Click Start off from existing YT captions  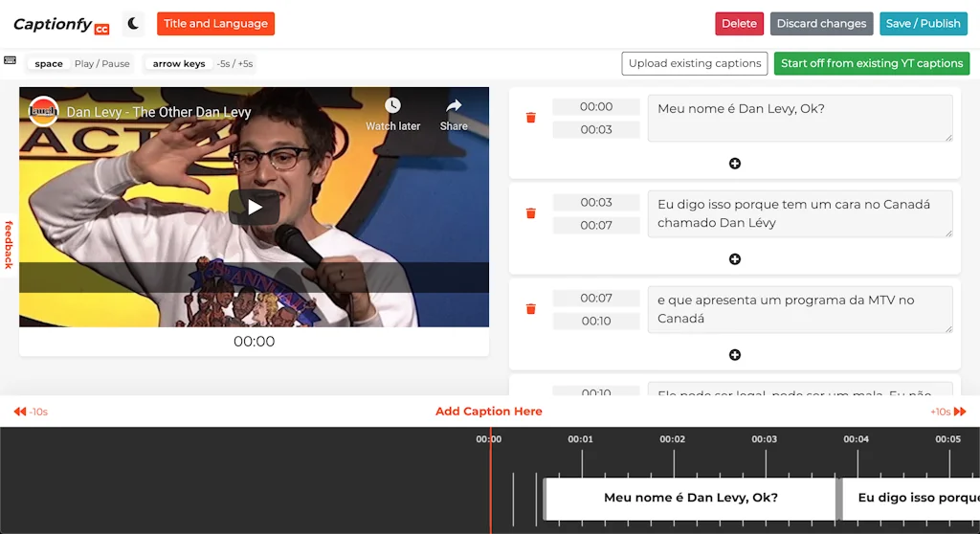(871, 63)
